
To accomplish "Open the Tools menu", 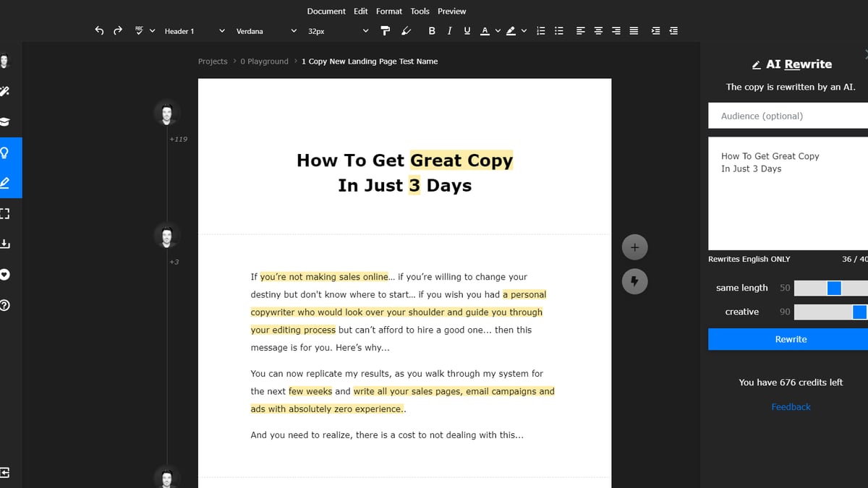I will click(420, 11).
